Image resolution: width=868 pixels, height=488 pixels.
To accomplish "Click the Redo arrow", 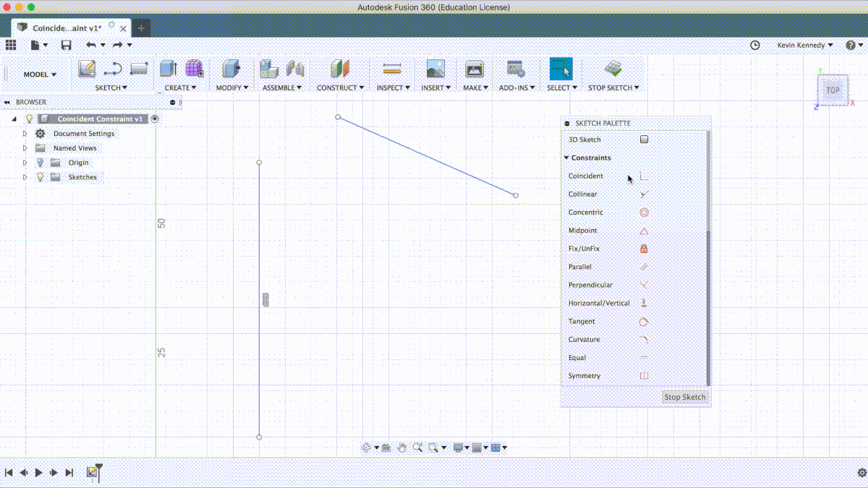I will 117,45.
